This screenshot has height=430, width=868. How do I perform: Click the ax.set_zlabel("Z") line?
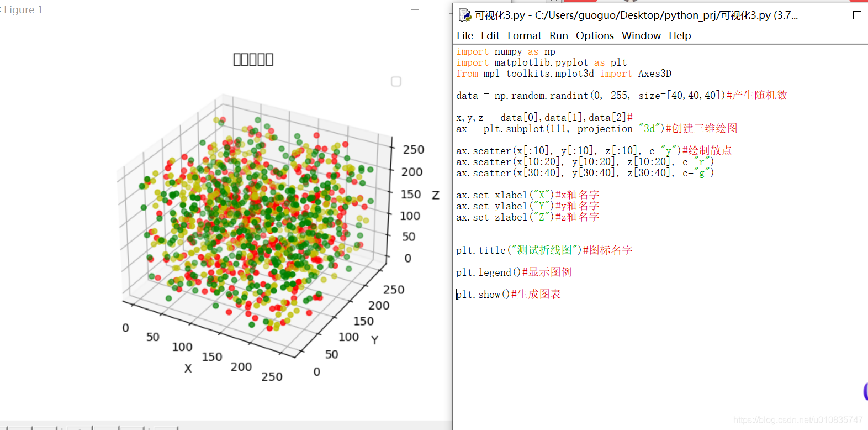pos(528,217)
